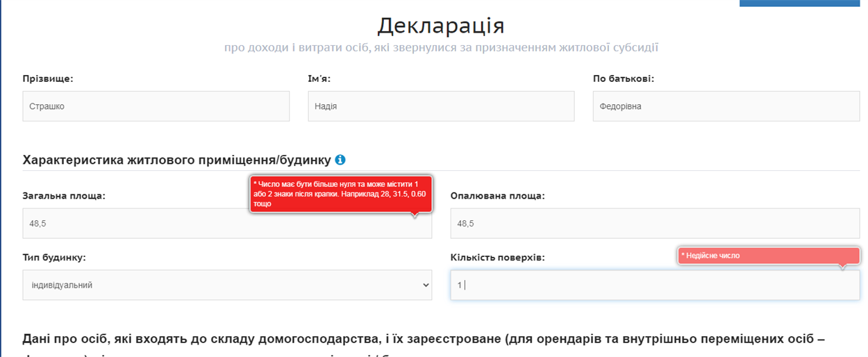Click the Ім'я field containing Надія
This screenshot has width=868, height=357.
tap(441, 106)
